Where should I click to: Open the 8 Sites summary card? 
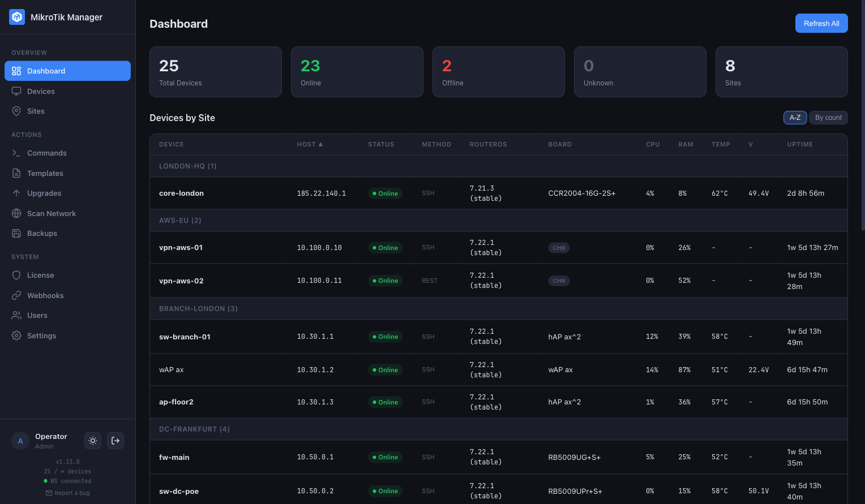pyautogui.click(x=782, y=72)
